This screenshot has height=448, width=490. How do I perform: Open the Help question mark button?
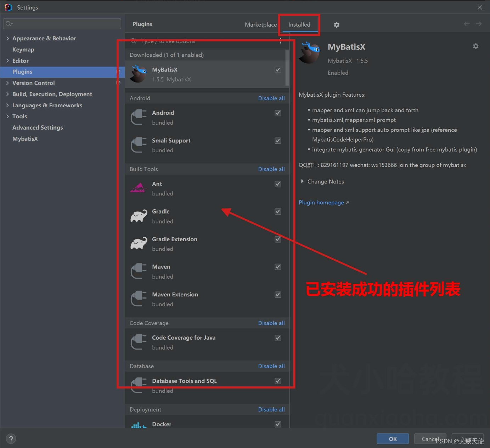tap(11, 439)
